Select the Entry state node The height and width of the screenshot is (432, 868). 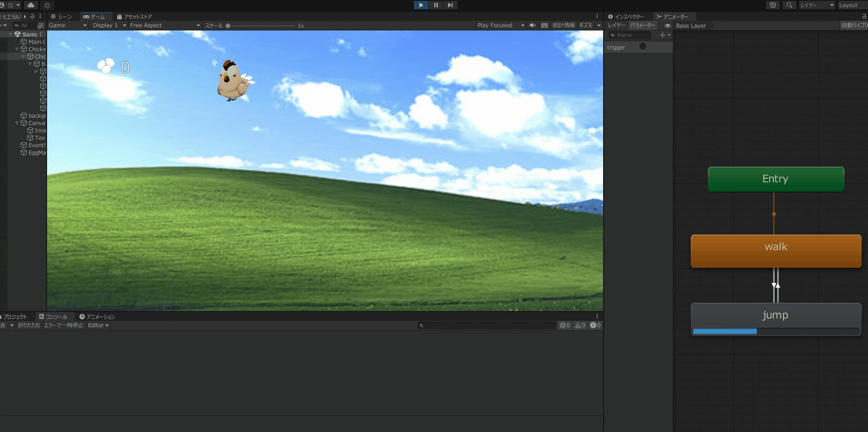click(x=776, y=179)
